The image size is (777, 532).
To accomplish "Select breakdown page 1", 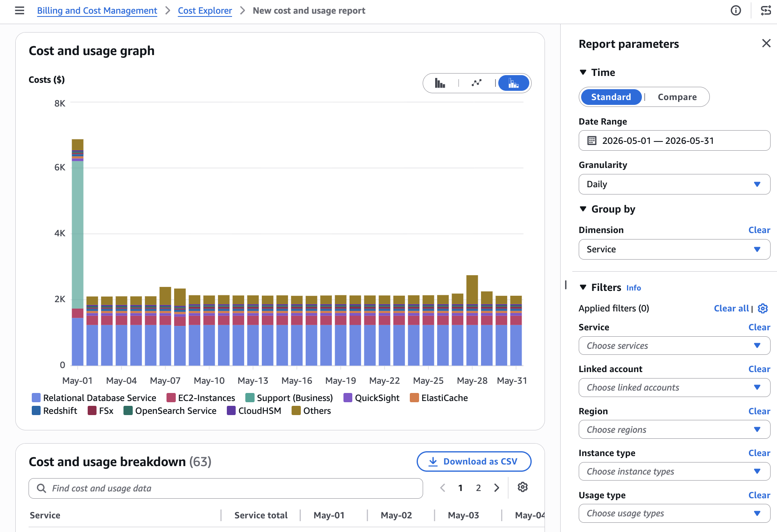I will [x=460, y=488].
